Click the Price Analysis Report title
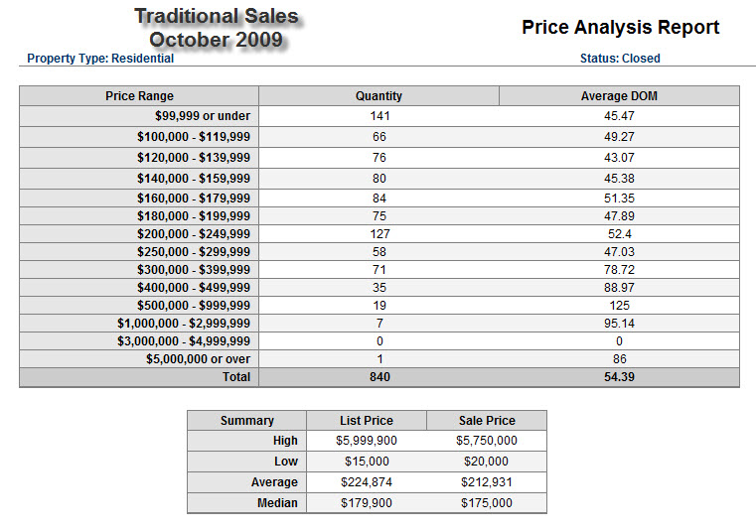 pyautogui.click(x=620, y=28)
